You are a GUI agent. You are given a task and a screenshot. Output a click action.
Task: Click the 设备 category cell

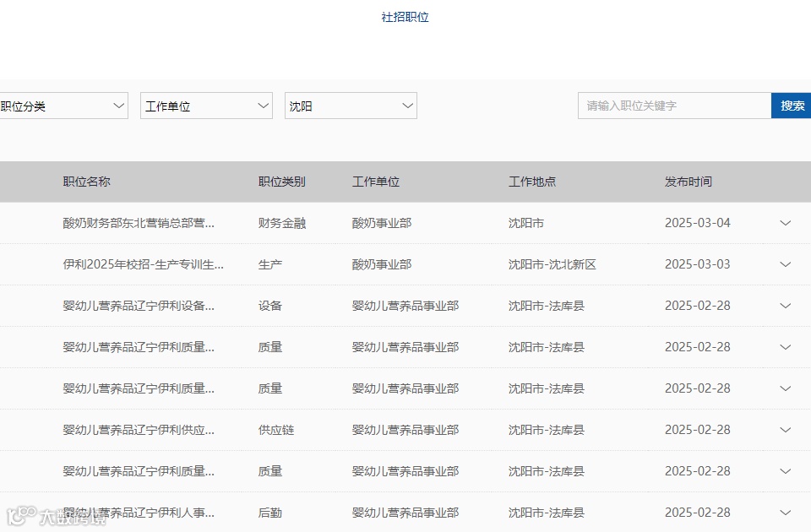[x=270, y=306]
